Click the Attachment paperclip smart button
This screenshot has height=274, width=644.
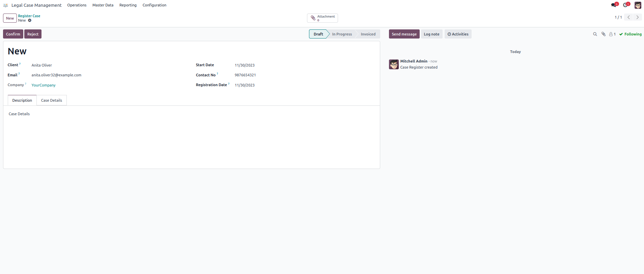pyautogui.click(x=322, y=18)
